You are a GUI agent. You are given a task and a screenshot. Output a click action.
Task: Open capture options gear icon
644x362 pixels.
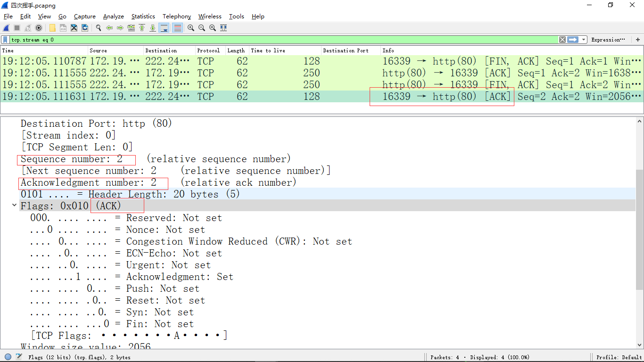[39, 28]
